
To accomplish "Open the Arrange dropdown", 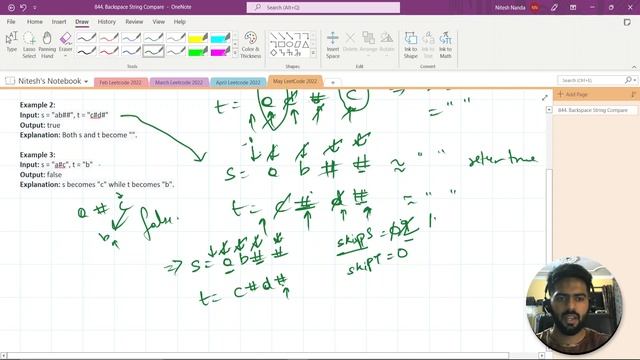I will tap(368, 43).
